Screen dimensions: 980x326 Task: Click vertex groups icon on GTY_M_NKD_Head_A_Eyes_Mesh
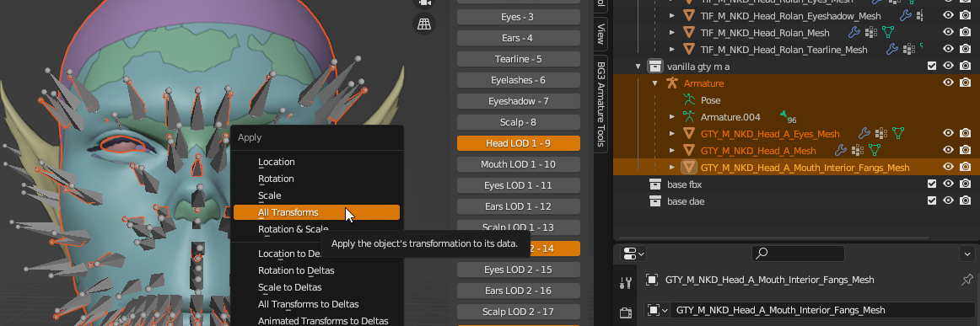coord(881,133)
